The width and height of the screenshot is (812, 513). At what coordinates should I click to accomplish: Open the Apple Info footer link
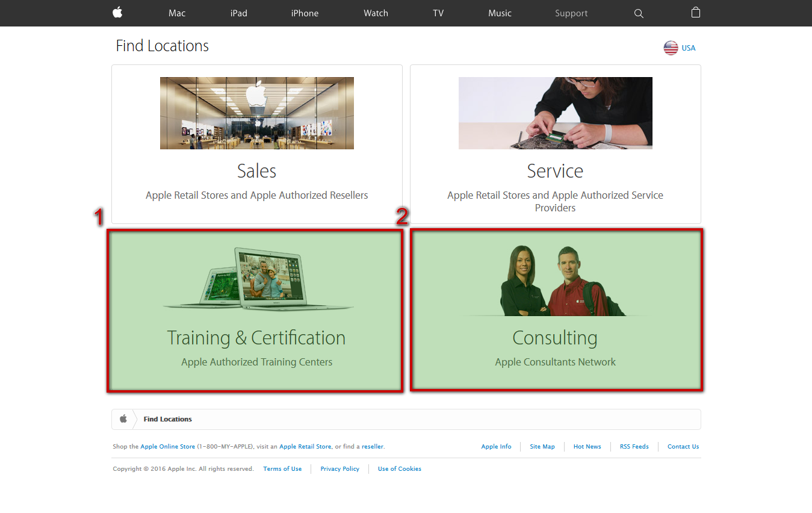(496, 447)
